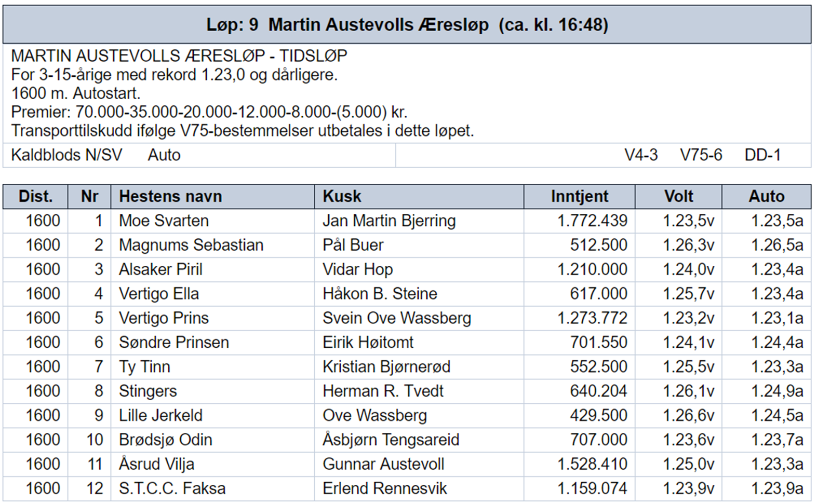Click auto record 1.23,1a cell
Image resolution: width=817 pixels, height=504 pixels.
pos(777,318)
